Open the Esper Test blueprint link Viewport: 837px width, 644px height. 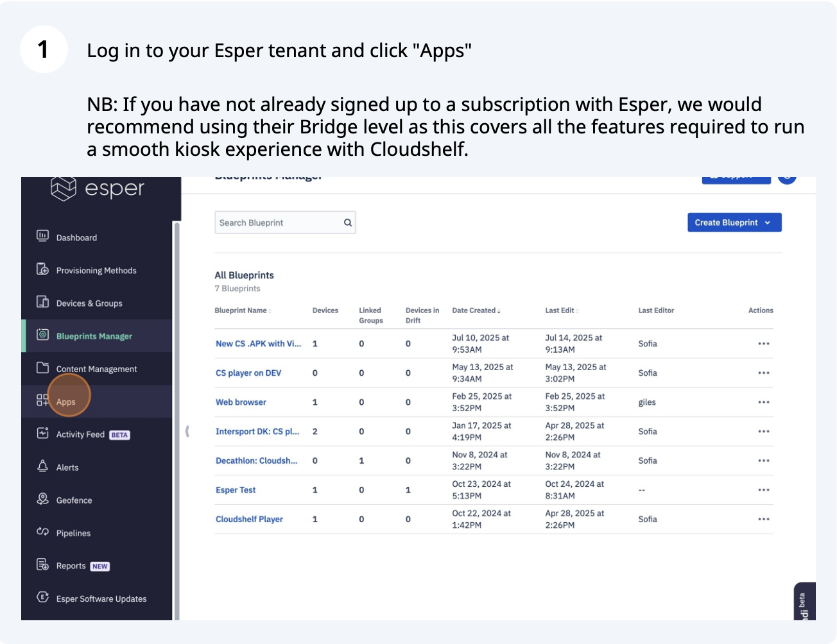[236, 490]
